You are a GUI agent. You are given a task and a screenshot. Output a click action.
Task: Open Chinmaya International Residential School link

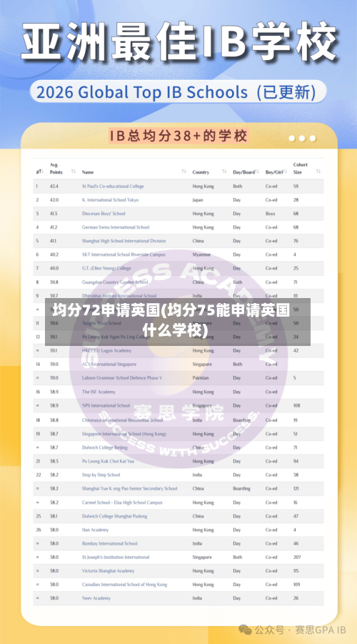click(122, 420)
